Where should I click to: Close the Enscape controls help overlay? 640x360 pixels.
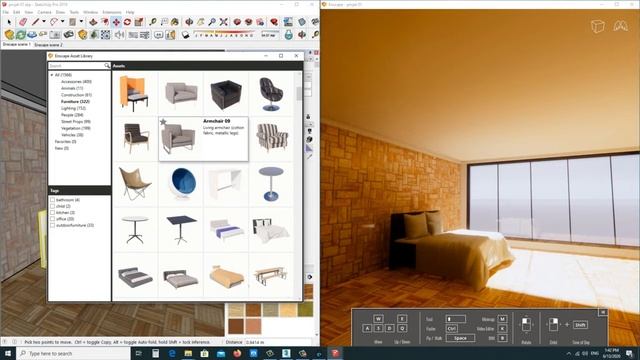coord(603,312)
